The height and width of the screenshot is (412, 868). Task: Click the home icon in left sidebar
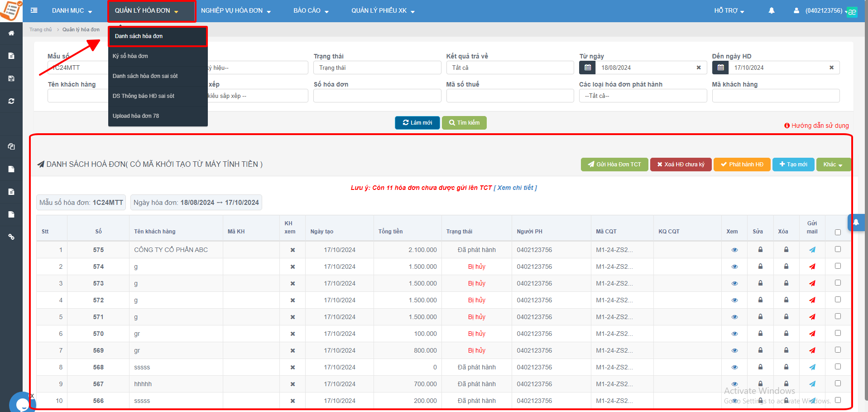(x=11, y=33)
